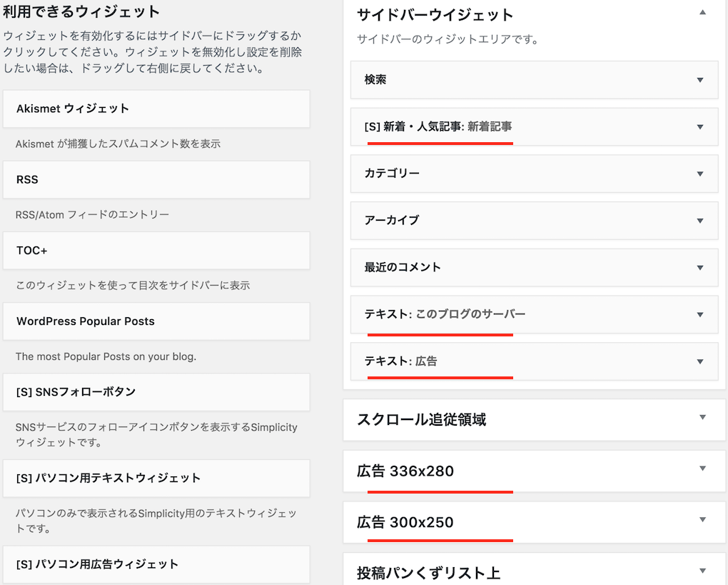This screenshot has height=585, width=728.
Task: Expand the 最近のコメント widget arrow
Action: [x=699, y=268]
